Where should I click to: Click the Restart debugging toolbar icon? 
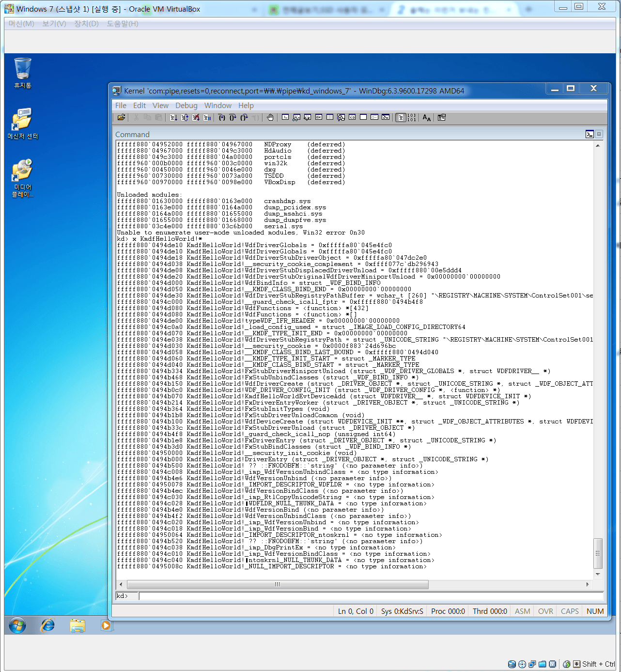tap(185, 117)
